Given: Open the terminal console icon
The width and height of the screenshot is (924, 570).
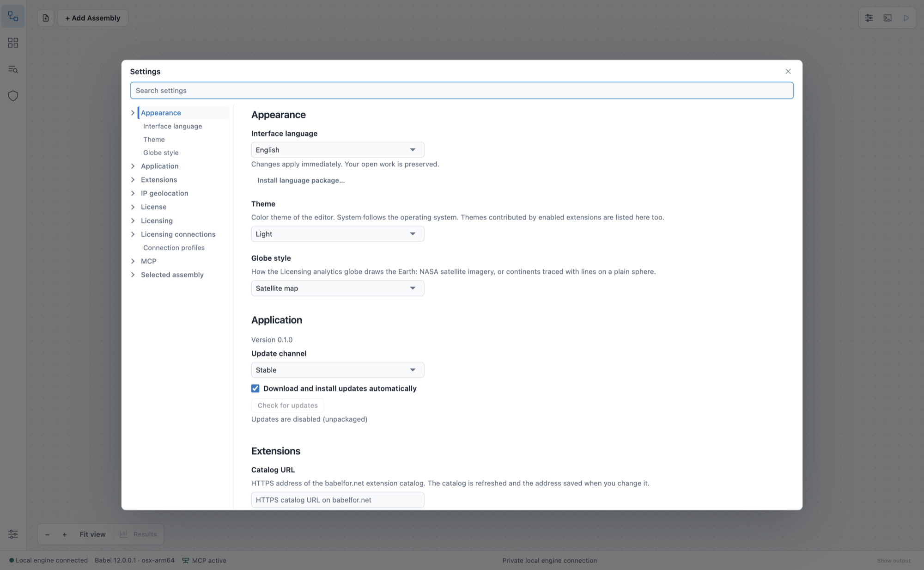Looking at the screenshot, I should point(888,18).
